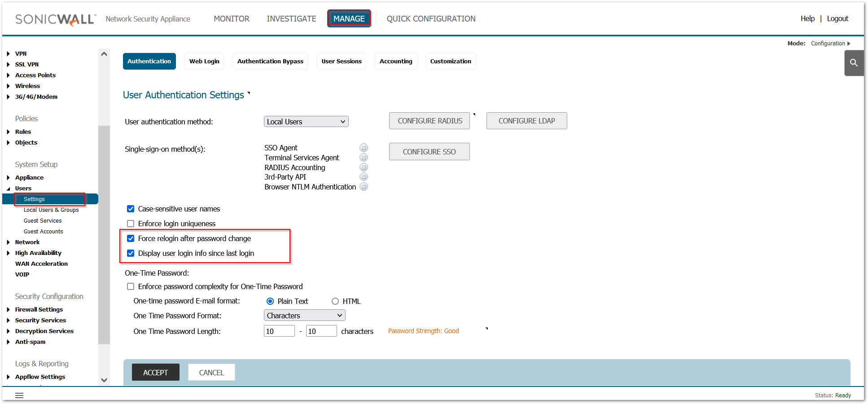Select Plain Text e-mail format

[270, 301]
